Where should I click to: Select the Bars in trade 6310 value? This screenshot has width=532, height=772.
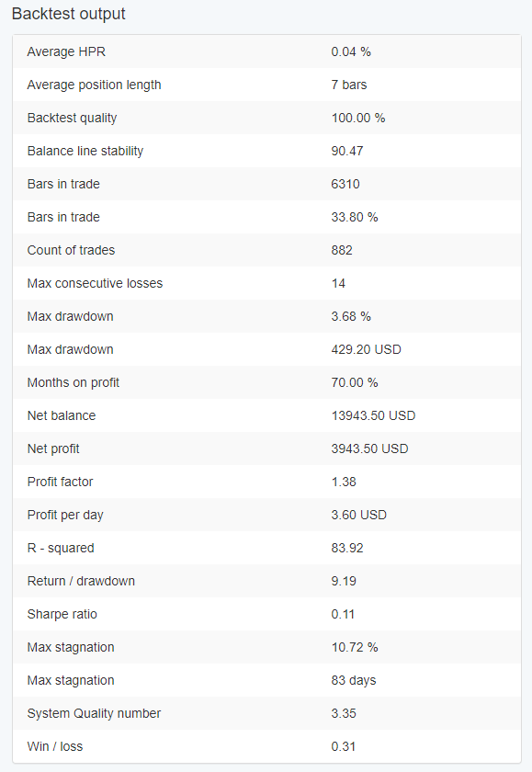pyautogui.click(x=345, y=184)
